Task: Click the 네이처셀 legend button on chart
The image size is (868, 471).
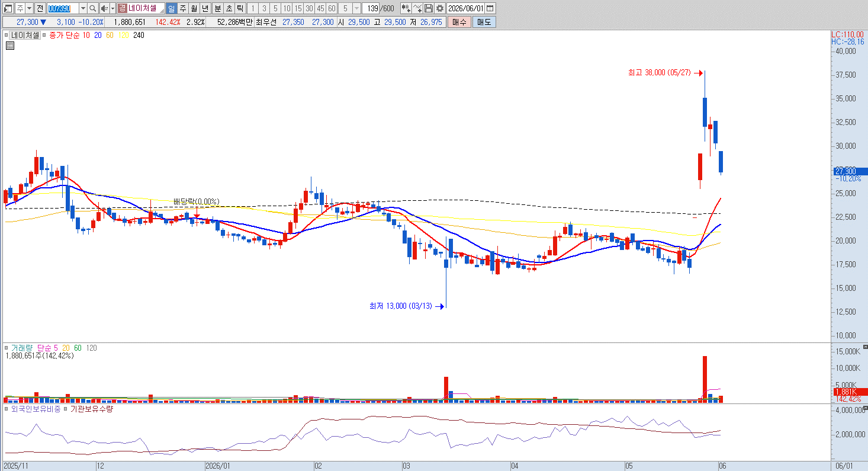Action: [25, 36]
